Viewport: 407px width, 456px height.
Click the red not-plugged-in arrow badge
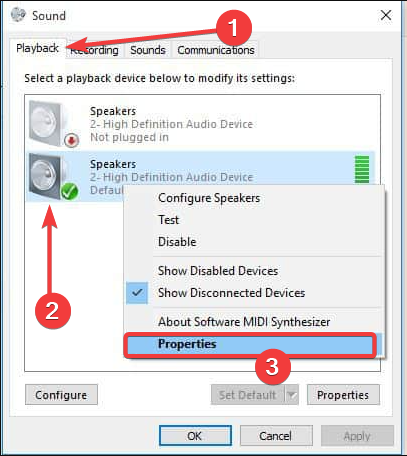[71, 140]
